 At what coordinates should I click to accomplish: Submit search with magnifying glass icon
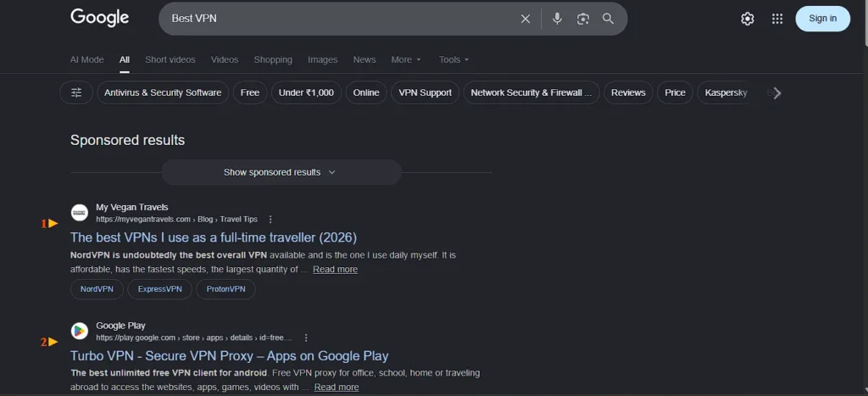click(609, 19)
